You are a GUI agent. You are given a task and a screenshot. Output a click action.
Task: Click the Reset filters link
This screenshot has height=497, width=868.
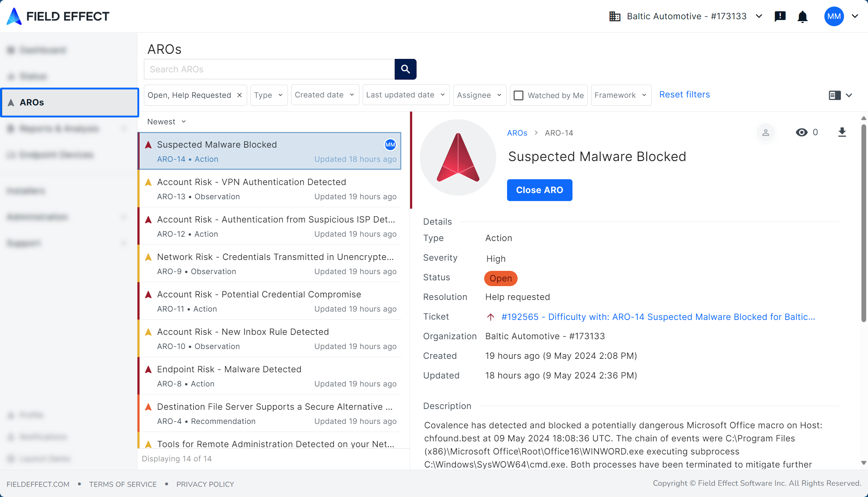(x=684, y=95)
